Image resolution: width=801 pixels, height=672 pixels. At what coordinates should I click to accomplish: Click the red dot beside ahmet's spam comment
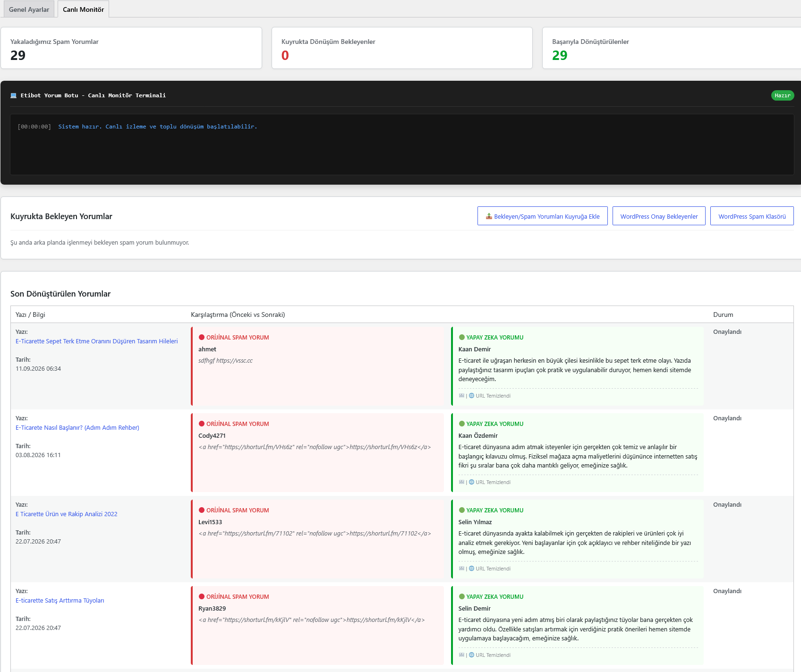pyautogui.click(x=202, y=337)
